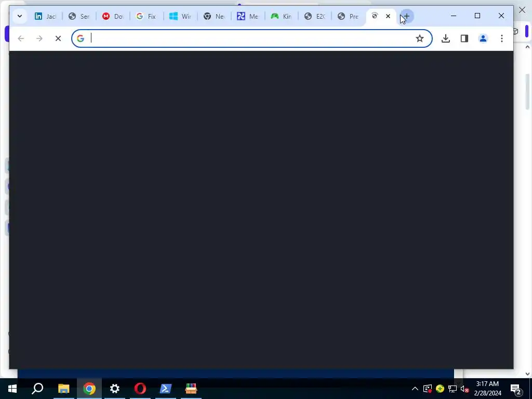The image size is (532, 399).
Task: Click background window scroll-up arrow
Action: [528, 47]
